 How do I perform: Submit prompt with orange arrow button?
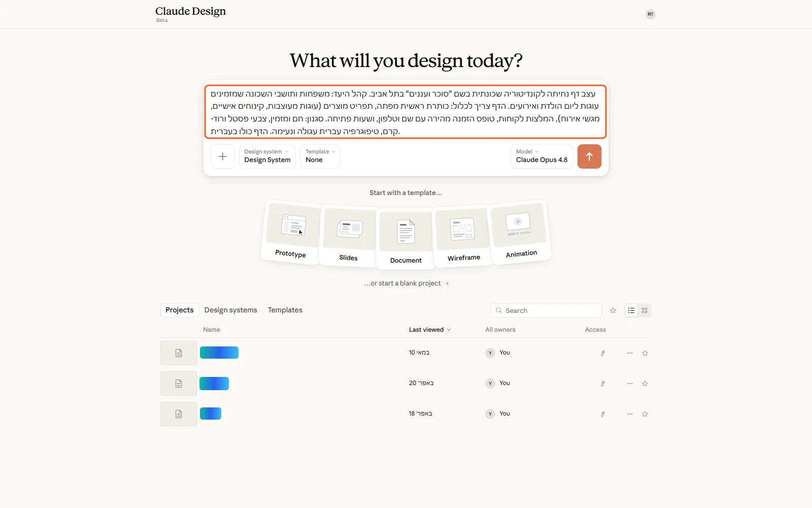point(589,156)
